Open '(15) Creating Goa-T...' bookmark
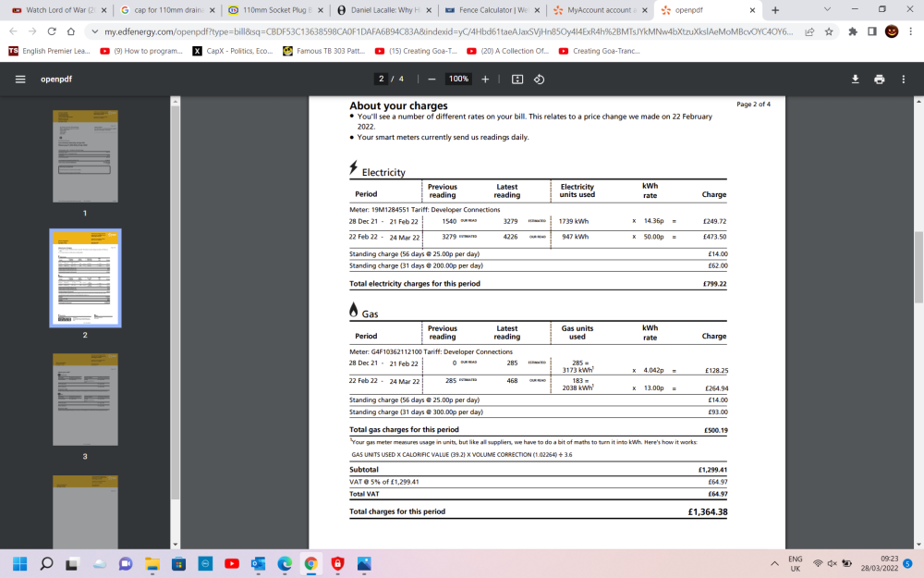Viewport: 924px width, 578px height. [416, 51]
